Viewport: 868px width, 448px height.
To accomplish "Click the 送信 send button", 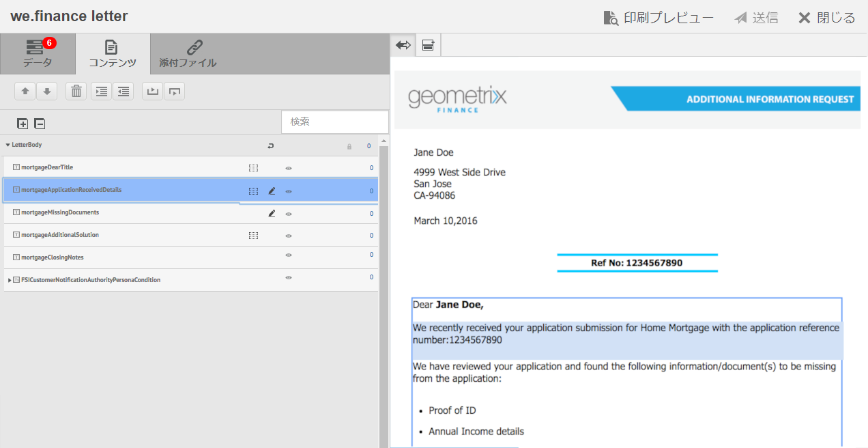I will (x=756, y=18).
